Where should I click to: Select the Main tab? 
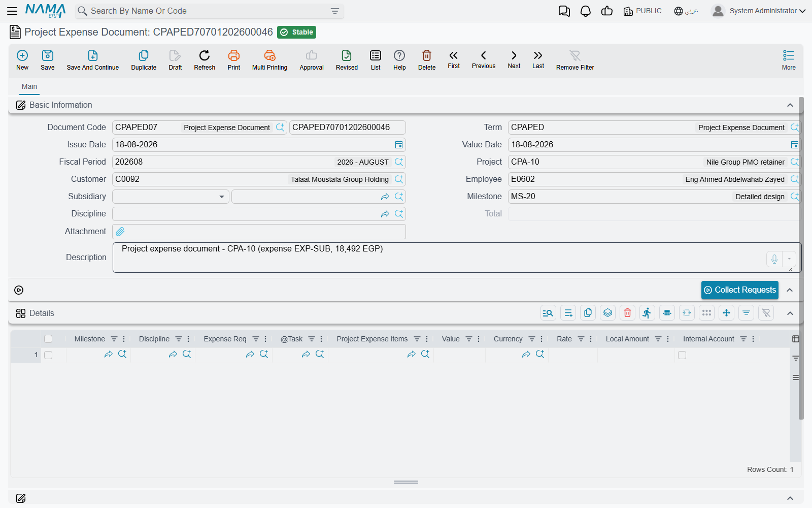coord(29,86)
